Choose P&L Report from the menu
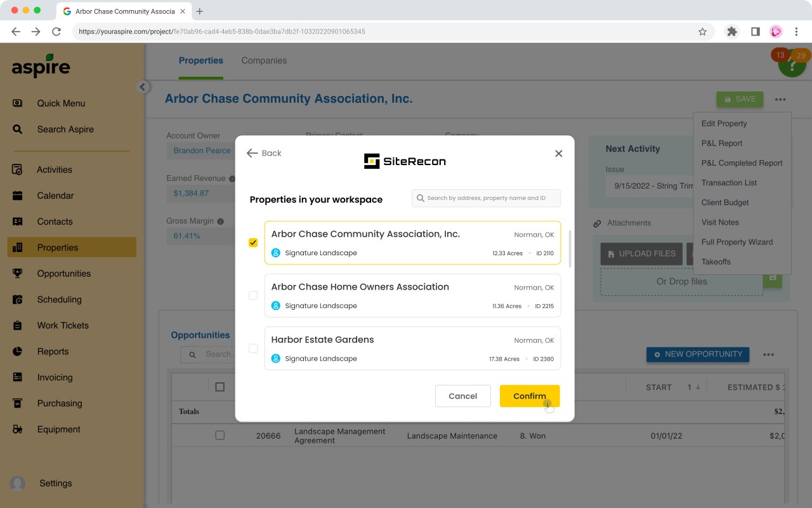The image size is (812, 508). point(722,144)
